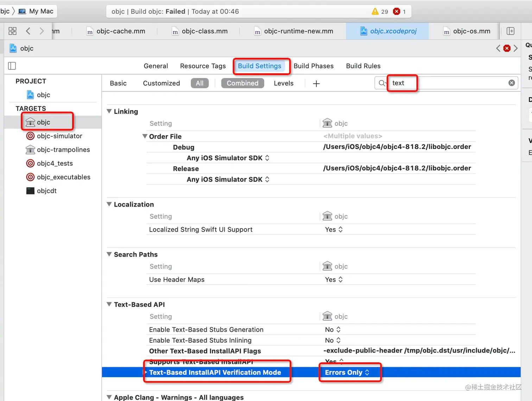Collapse the Text-Based API section
This screenshot has width=532, height=401.
tap(109, 304)
